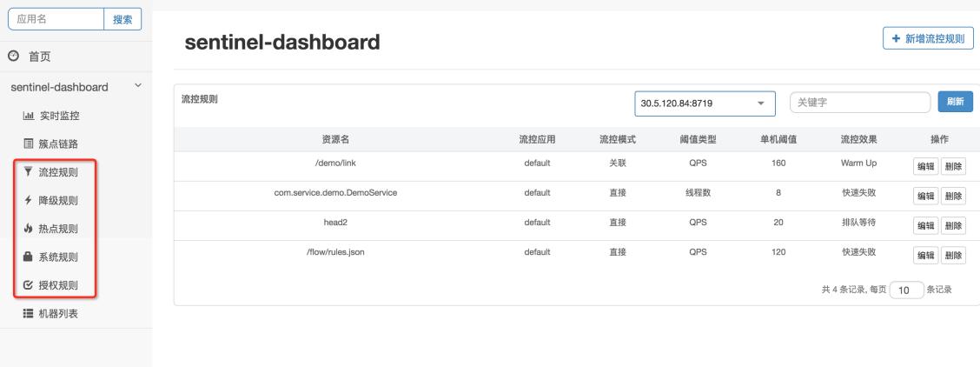Click the funnel icon for 流控规则
The width and height of the screenshot is (980, 367).
click(x=28, y=171)
